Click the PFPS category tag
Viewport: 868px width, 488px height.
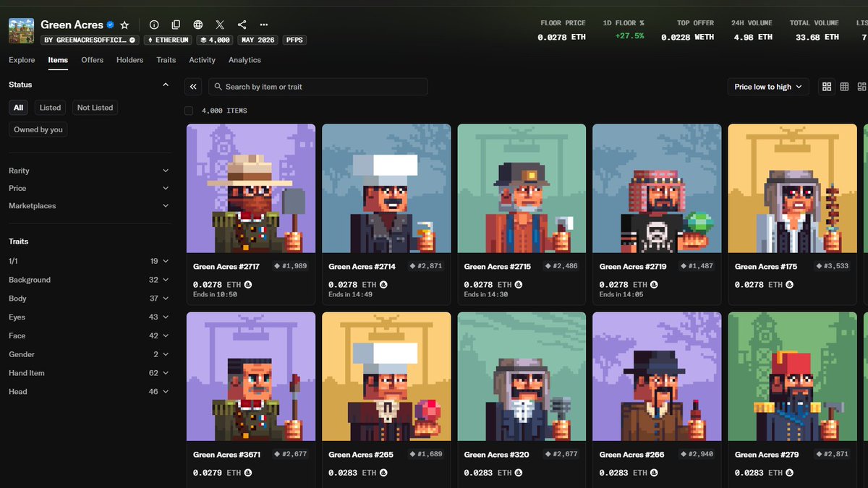[x=294, y=40]
